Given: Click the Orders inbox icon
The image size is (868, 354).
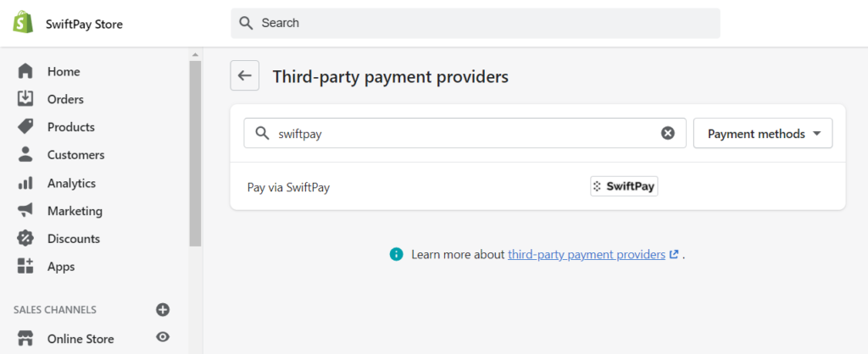Looking at the screenshot, I should 25,99.
